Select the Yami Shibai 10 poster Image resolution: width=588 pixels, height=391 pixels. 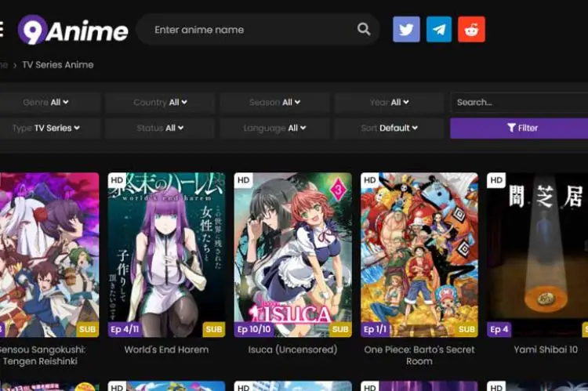coord(537,255)
